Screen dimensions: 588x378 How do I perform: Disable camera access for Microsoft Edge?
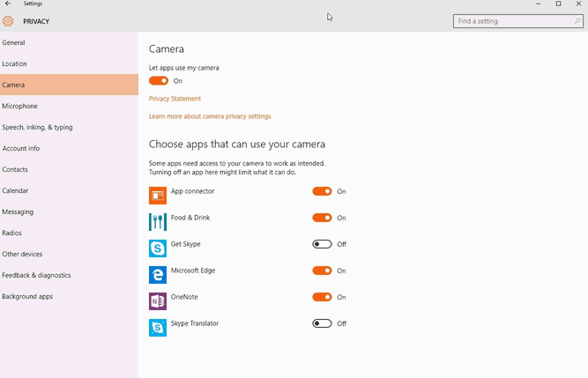tap(322, 271)
